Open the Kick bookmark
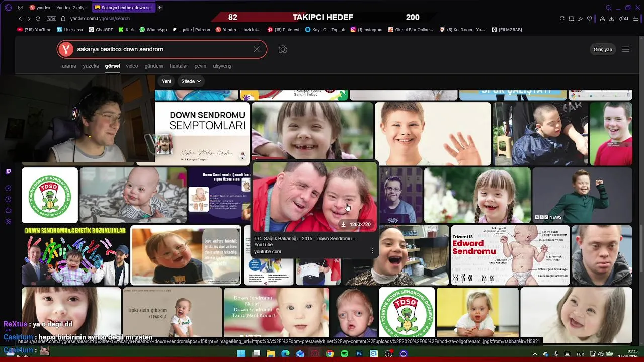 (126, 30)
